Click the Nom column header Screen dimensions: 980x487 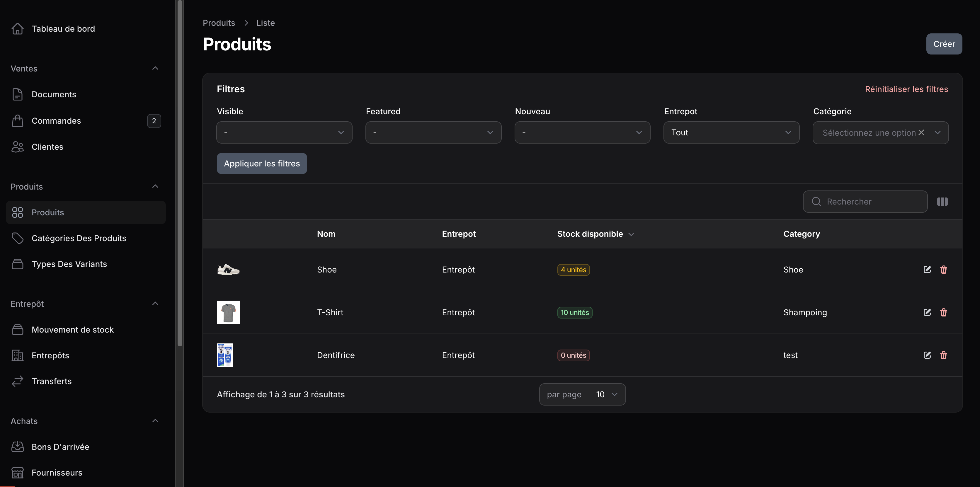tap(326, 234)
